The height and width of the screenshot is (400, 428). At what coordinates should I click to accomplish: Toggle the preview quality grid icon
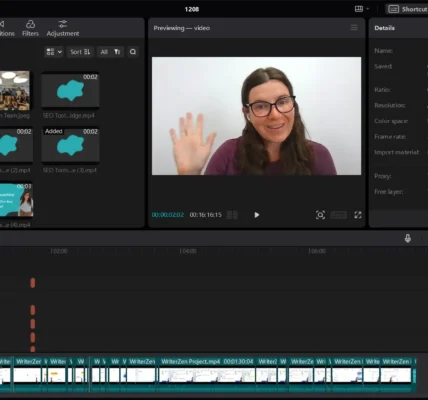click(x=232, y=215)
